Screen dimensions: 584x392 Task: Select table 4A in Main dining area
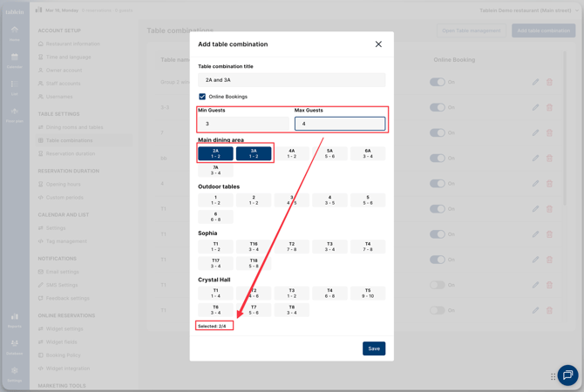[x=291, y=153]
